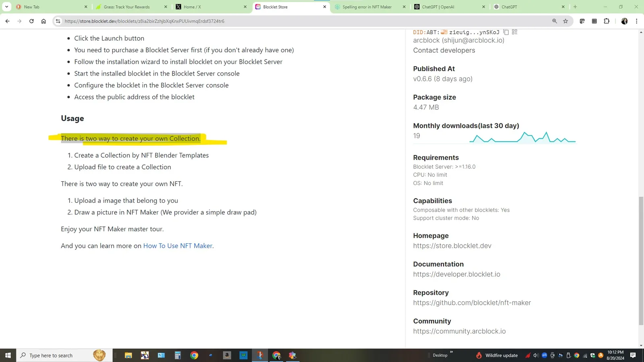The height and width of the screenshot is (362, 644).
Task: Open a new browser tab
Action: pos(575,7)
